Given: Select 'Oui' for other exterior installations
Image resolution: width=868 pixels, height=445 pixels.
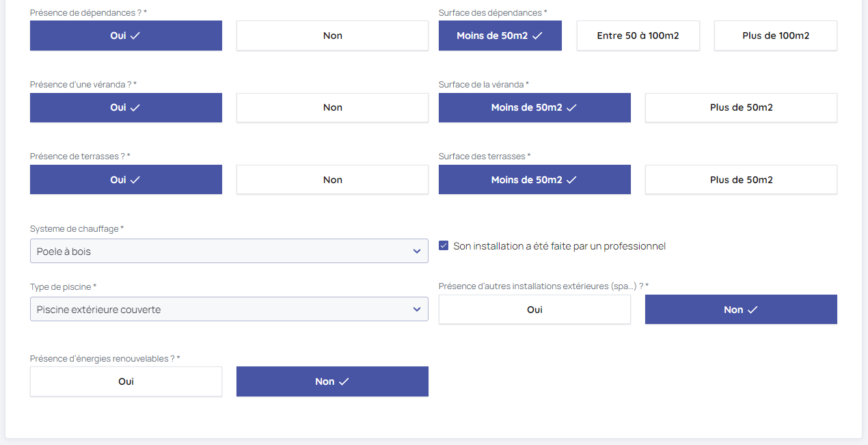Looking at the screenshot, I should point(534,310).
